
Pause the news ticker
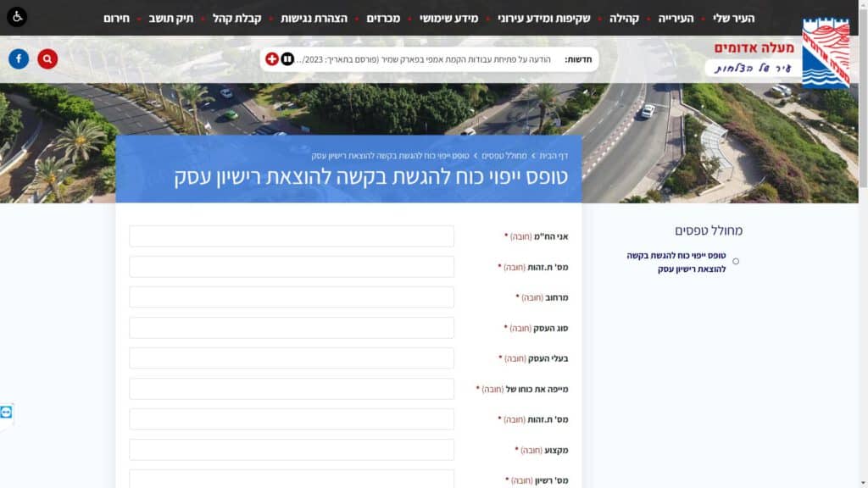point(287,58)
